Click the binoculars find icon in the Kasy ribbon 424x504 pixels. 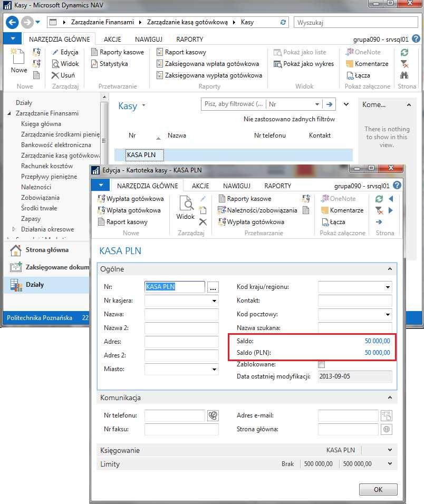point(404,75)
